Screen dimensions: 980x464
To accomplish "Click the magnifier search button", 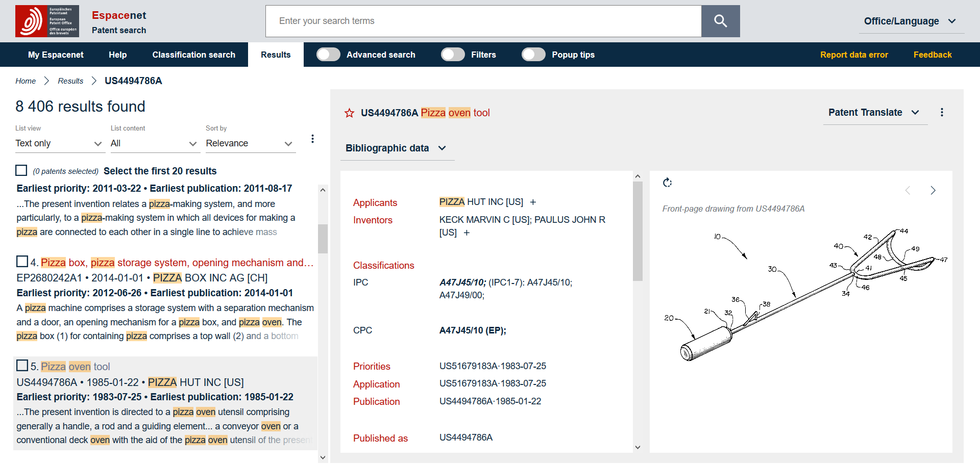I will pyautogui.click(x=720, y=21).
